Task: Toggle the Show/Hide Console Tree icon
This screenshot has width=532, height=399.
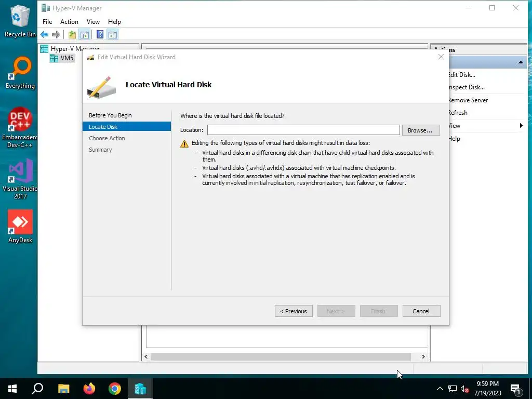Action: [x=85, y=34]
